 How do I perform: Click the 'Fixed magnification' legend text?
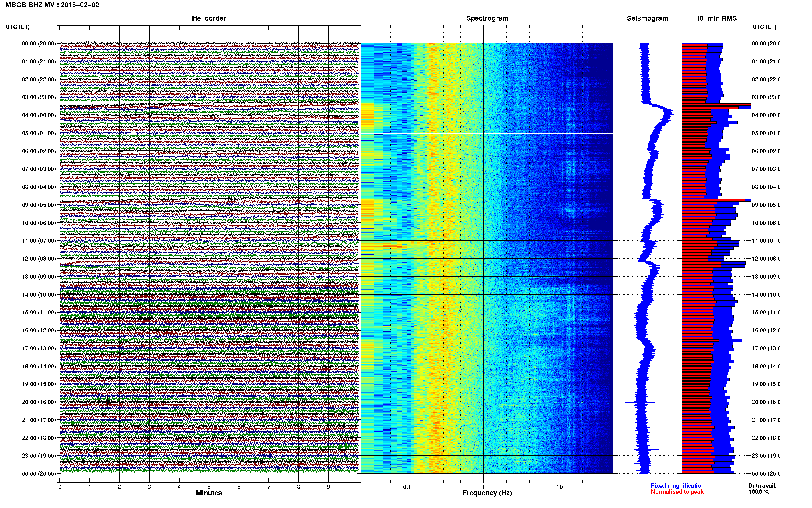678,486
